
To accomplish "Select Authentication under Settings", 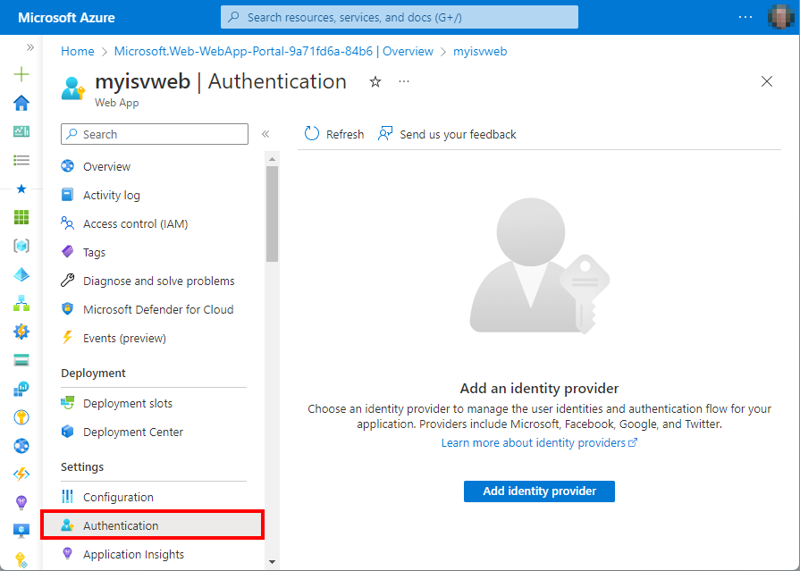I will point(152,525).
